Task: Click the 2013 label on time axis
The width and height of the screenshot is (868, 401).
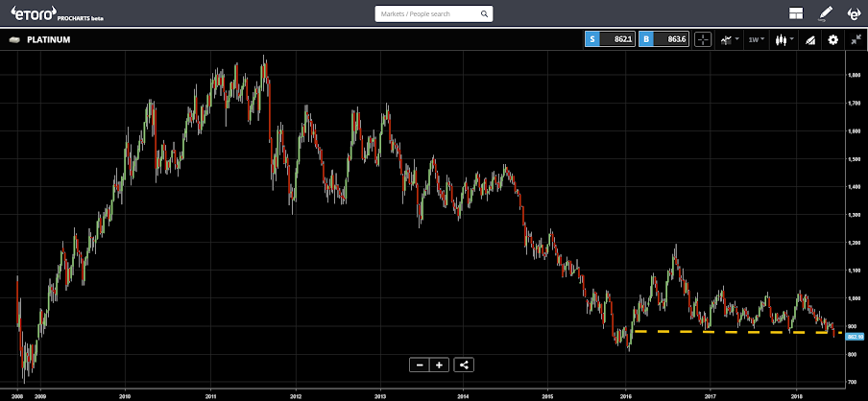Action: (x=380, y=396)
